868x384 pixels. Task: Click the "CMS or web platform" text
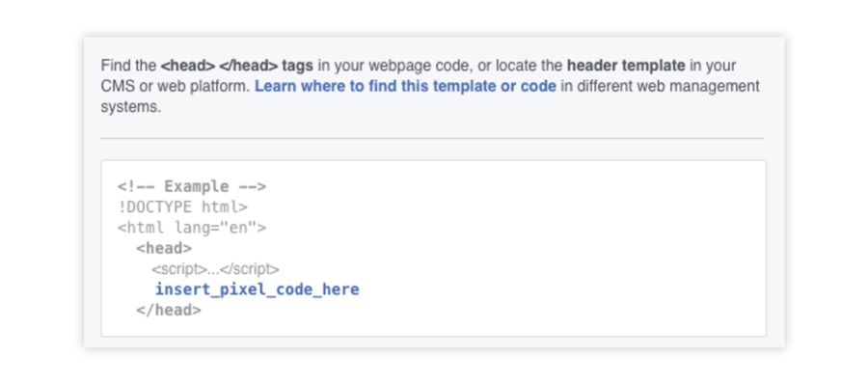(x=176, y=87)
